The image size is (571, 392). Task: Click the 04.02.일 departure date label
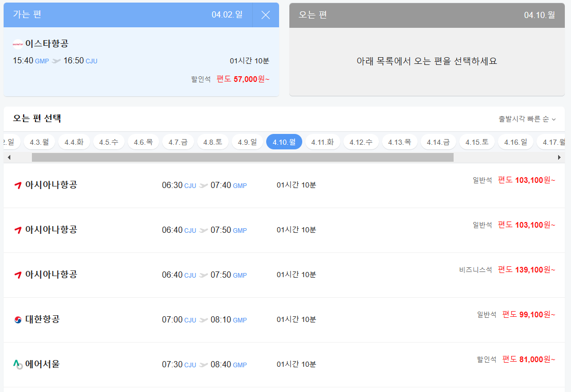[x=227, y=15]
